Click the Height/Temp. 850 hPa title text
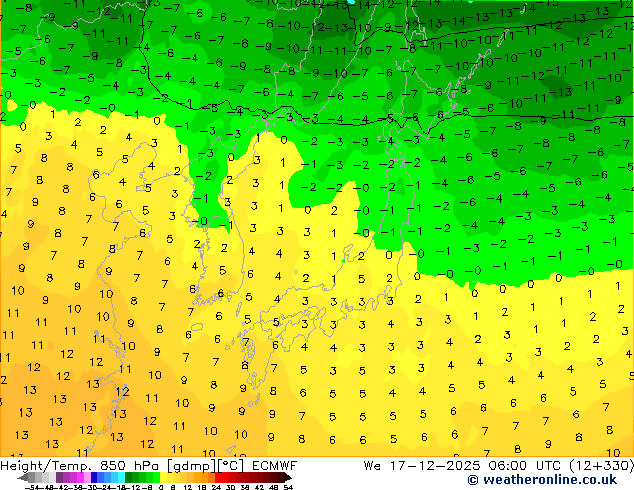Viewport: 634px width, 490px height. pyautogui.click(x=80, y=466)
